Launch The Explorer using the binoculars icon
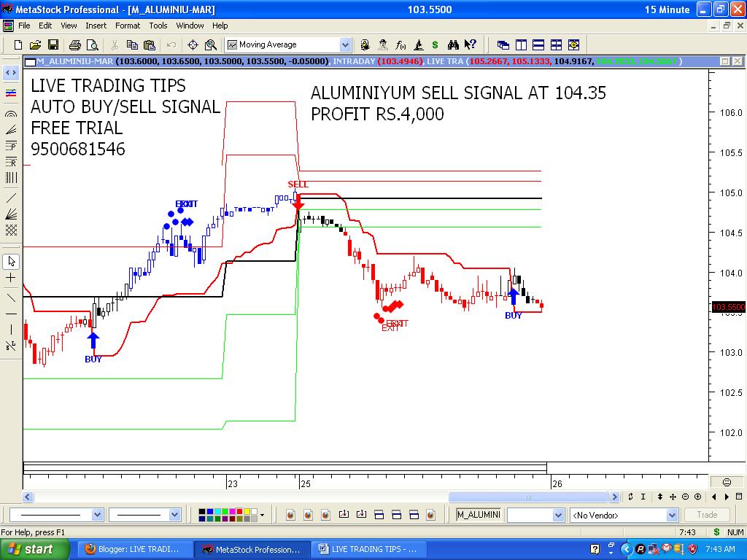747x560 pixels. 454,44
